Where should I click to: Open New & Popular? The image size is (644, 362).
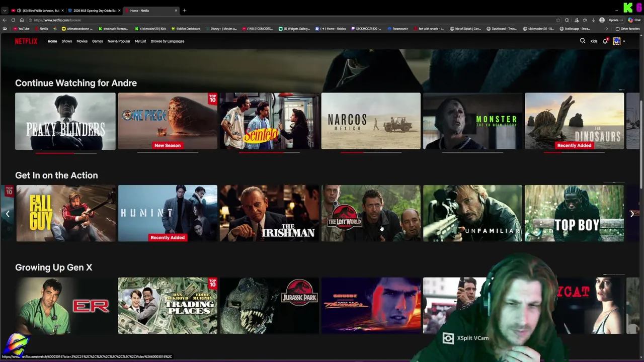tap(119, 41)
